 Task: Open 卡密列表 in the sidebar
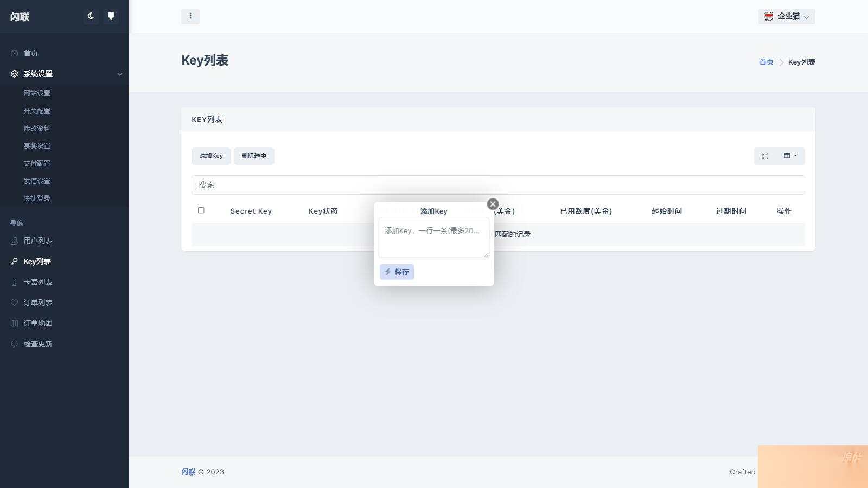pos(38,282)
